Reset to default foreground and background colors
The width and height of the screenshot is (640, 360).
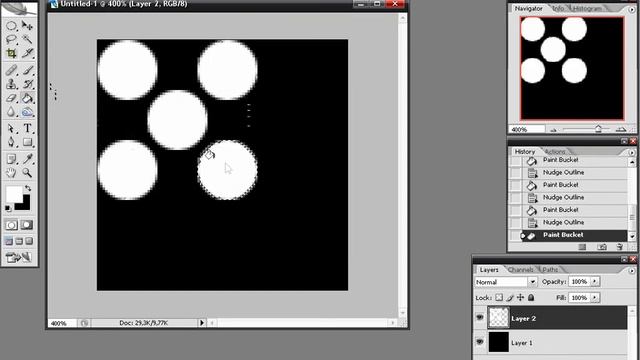pos(8,208)
